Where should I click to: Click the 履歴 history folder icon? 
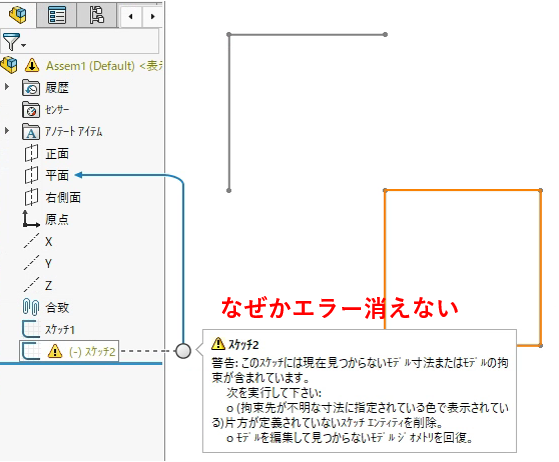[x=31, y=88]
